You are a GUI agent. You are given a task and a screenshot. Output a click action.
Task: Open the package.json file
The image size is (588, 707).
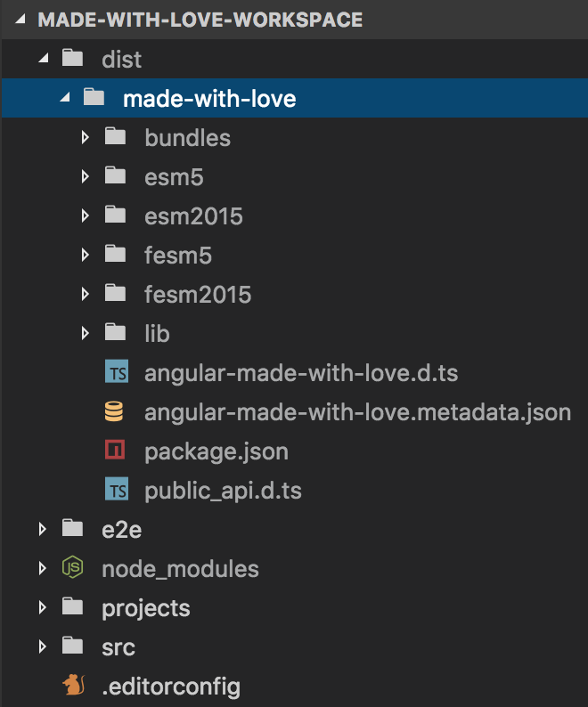point(216,451)
